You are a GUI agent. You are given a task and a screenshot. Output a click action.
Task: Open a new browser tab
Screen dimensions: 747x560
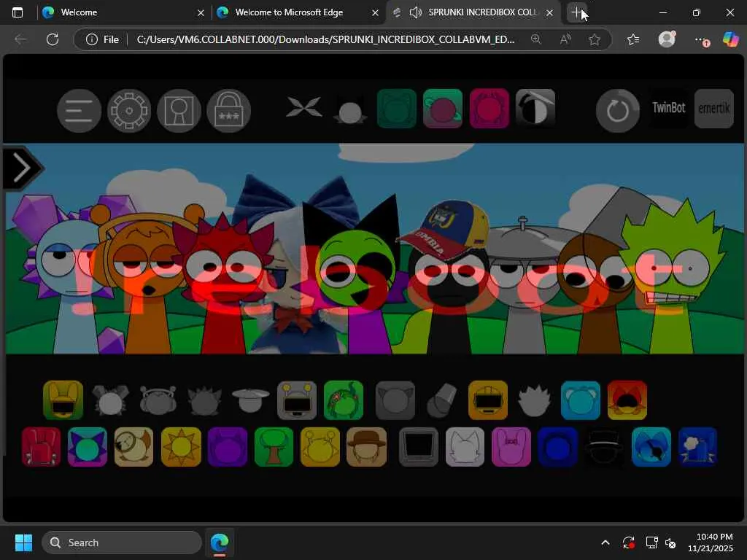tap(577, 12)
